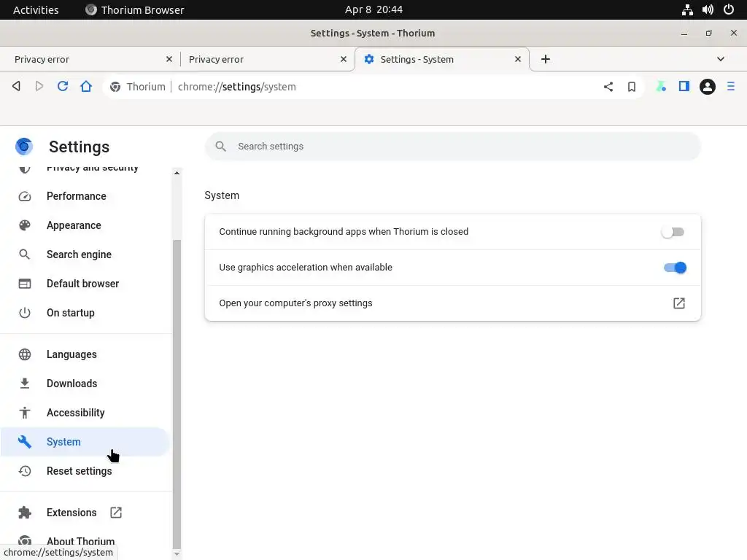Click the network status icon

(x=687, y=9)
